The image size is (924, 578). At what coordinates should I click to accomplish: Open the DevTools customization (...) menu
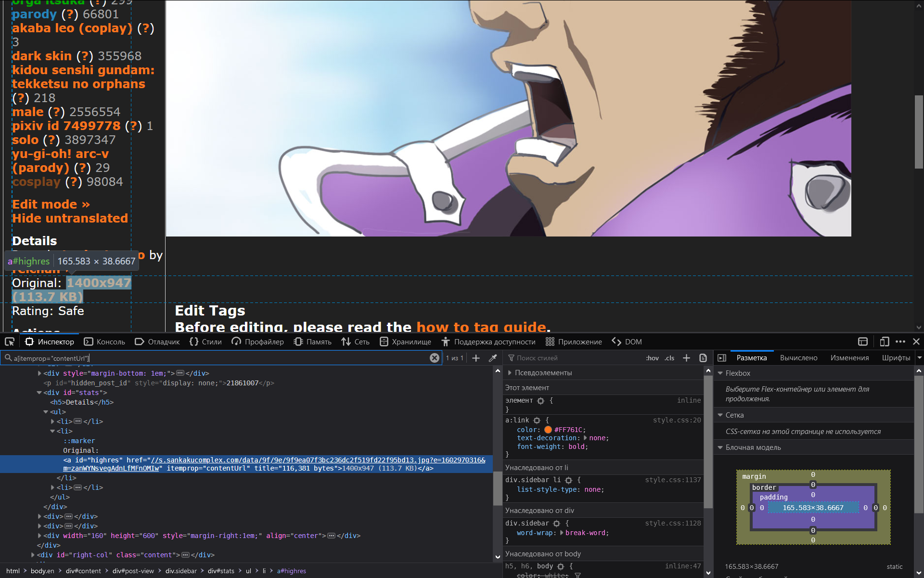click(901, 342)
